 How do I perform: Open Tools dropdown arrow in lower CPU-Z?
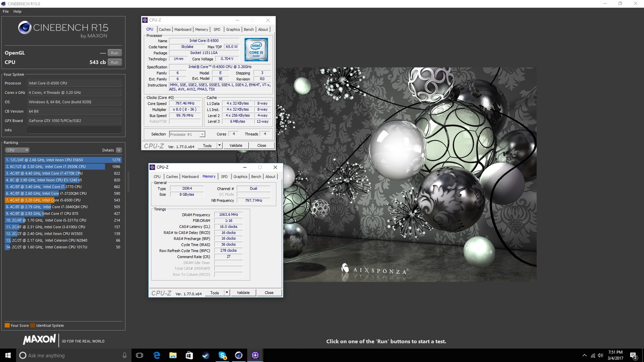click(x=227, y=293)
